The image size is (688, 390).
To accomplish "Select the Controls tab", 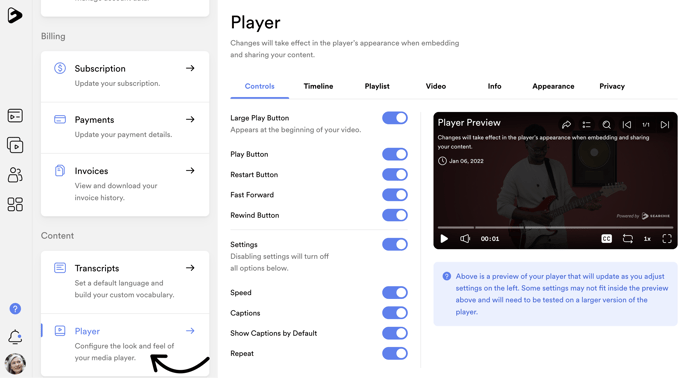I will point(259,86).
